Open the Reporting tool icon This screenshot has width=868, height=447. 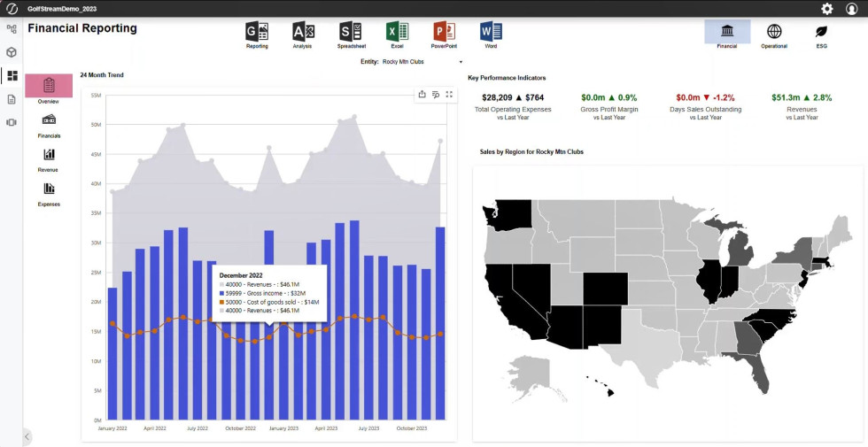click(256, 32)
